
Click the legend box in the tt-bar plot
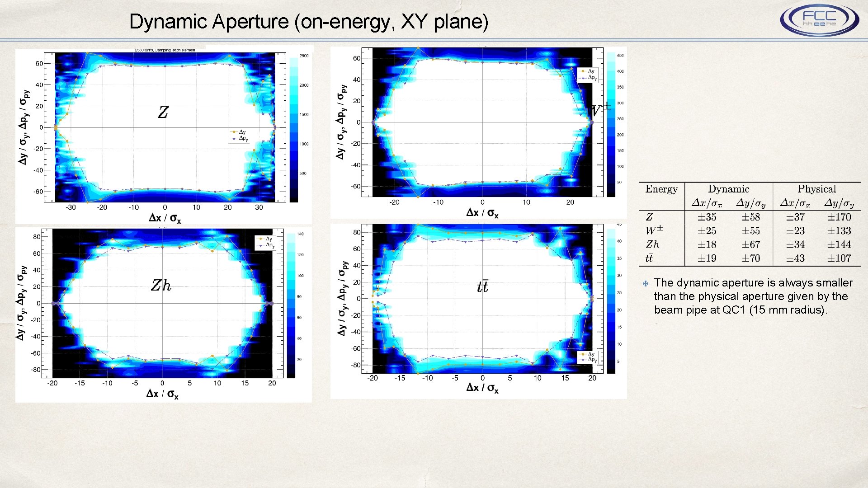click(588, 357)
